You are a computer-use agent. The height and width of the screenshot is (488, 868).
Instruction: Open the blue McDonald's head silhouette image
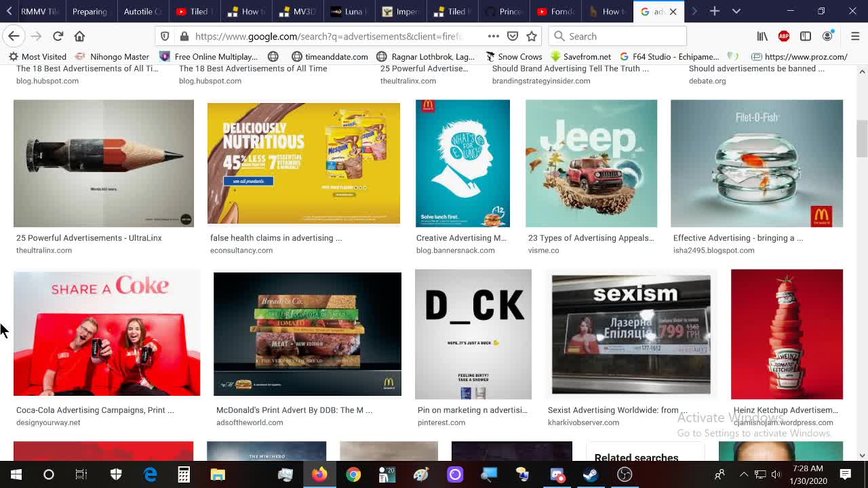pos(462,163)
